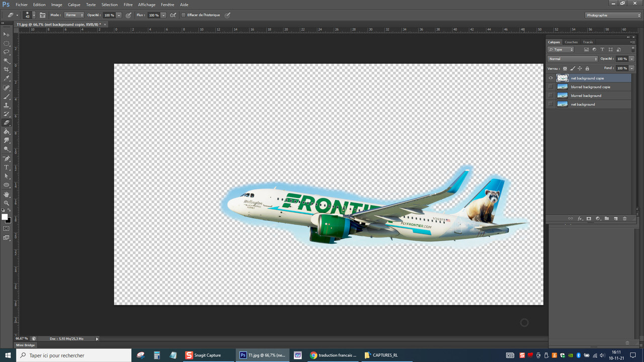The width and height of the screenshot is (644, 362).
Task: Select the Brush tool
Action: [7, 97]
